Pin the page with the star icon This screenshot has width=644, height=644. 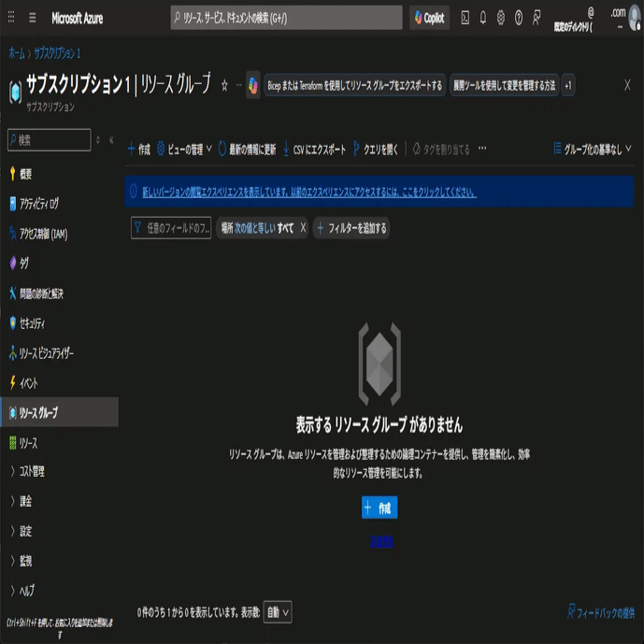click(x=224, y=85)
